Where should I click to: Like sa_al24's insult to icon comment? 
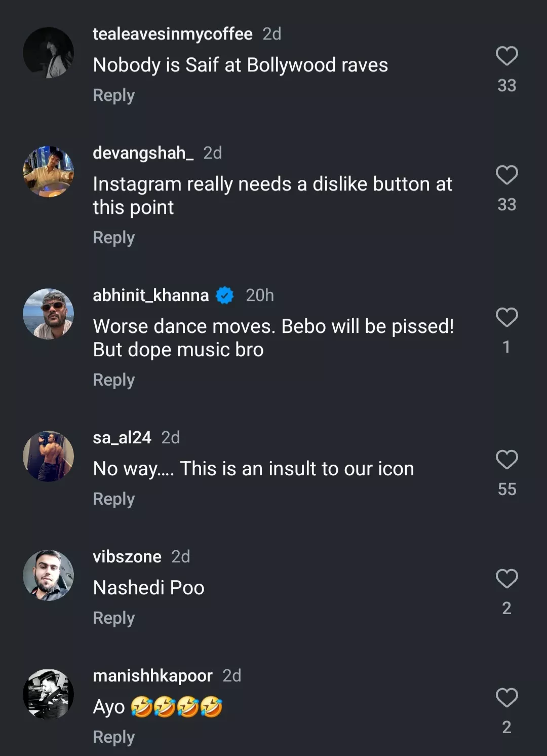coord(506,460)
